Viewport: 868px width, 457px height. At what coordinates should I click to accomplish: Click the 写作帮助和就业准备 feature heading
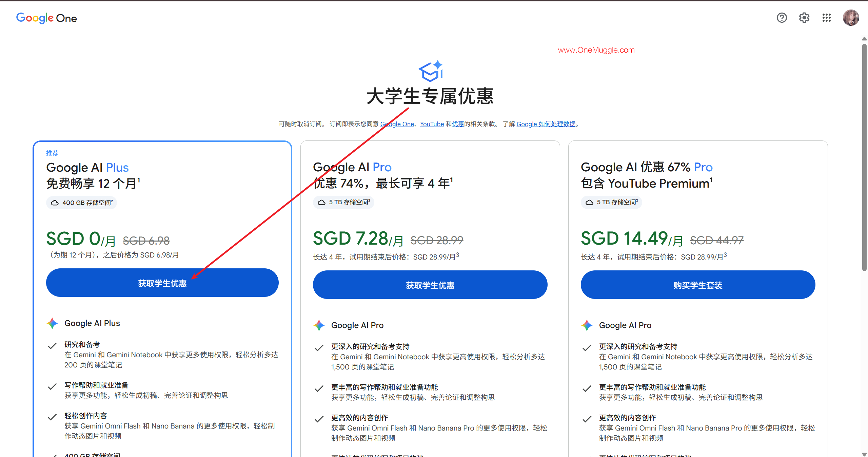[97, 385]
